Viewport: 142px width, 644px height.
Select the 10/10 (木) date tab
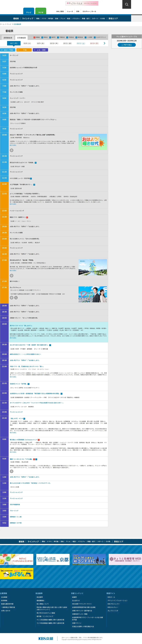click(54, 43)
